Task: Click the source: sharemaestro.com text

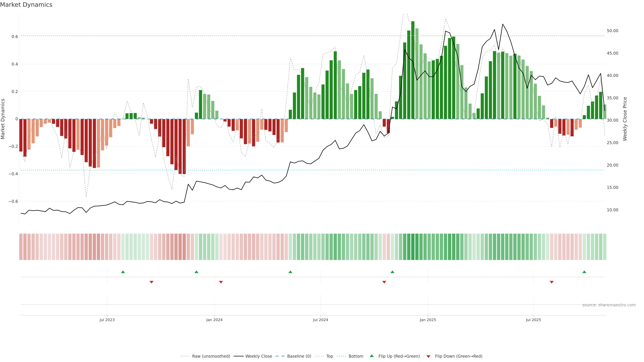Action: pos(609,305)
